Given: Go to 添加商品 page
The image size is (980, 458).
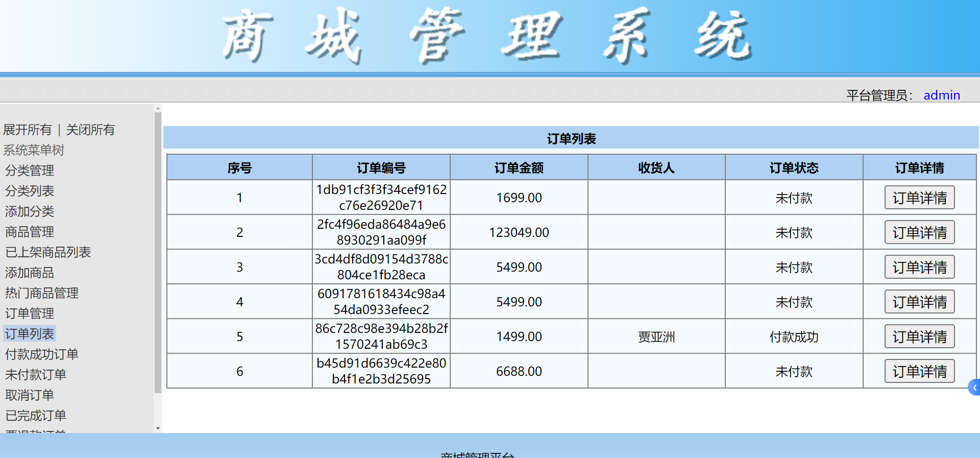Looking at the screenshot, I should point(30,273).
